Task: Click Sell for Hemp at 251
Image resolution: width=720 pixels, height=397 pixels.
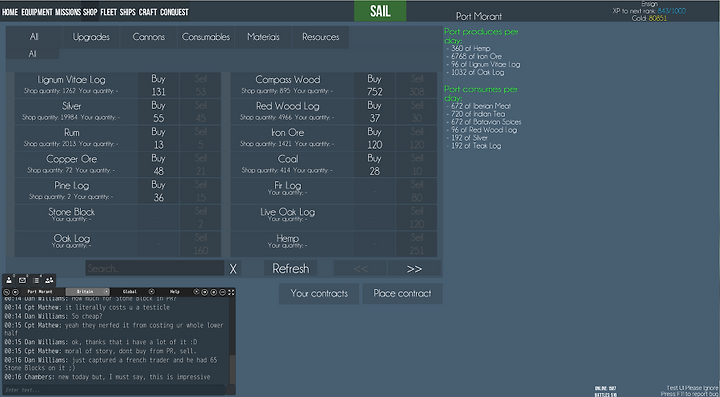Action: click(416, 244)
